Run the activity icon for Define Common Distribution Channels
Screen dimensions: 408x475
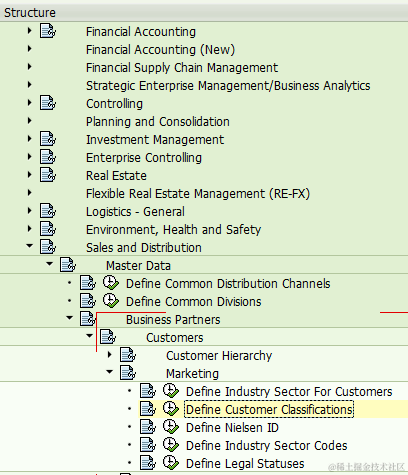(x=110, y=283)
